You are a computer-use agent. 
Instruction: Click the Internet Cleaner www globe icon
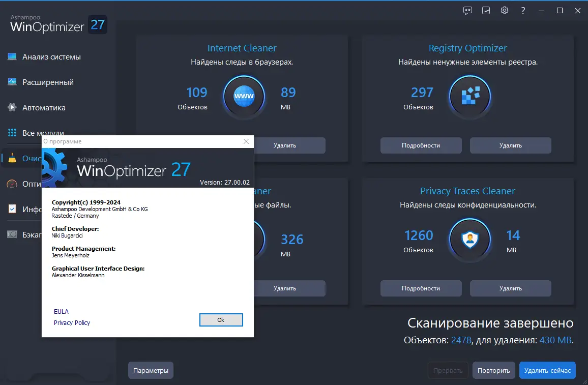pos(244,96)
